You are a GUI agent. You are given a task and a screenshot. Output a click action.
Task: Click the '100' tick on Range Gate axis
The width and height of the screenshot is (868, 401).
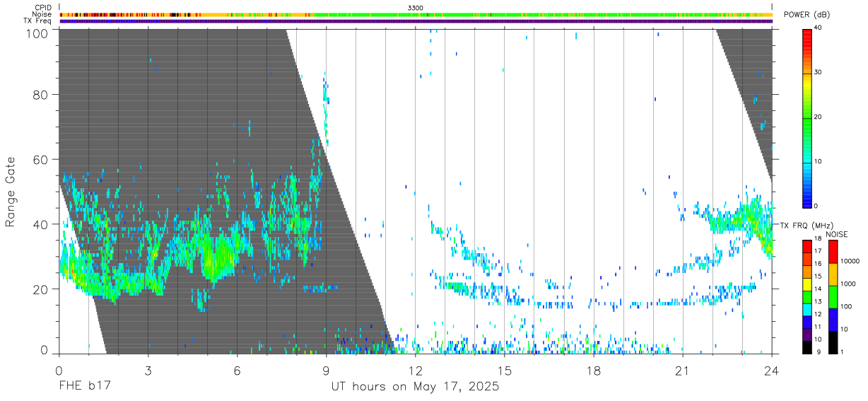[38, 33]
